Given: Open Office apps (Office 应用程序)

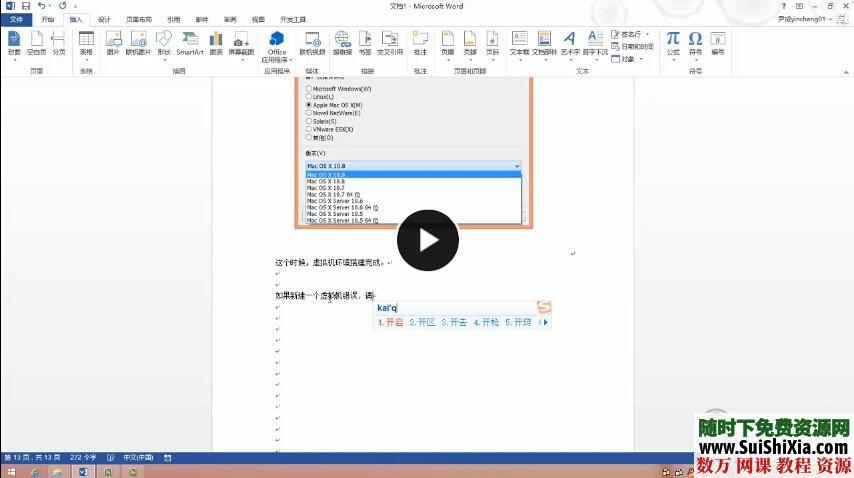Looking at the screenshot, I should (277, 46).
